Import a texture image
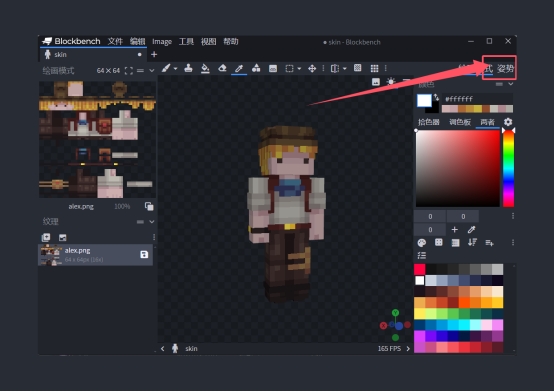 point(63,238)
